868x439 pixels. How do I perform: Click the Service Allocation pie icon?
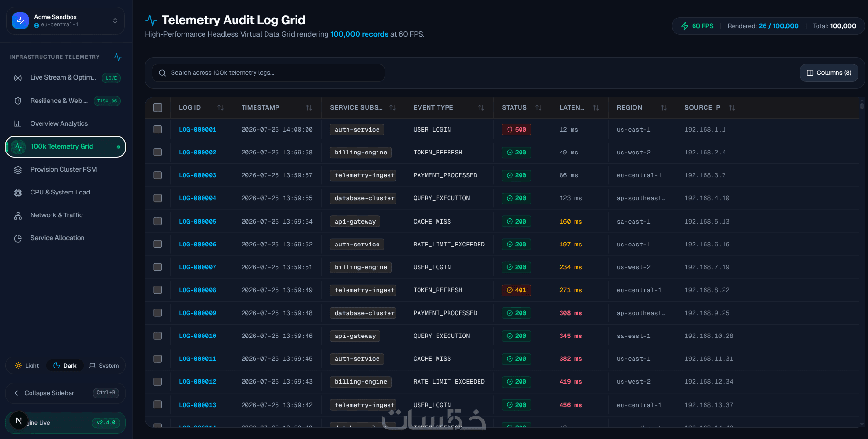click(18, 238)
